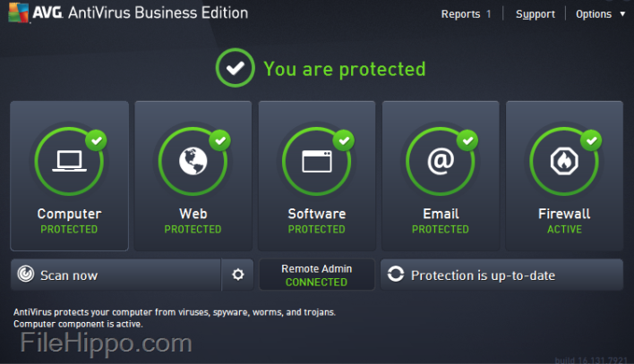Click the Scan now button
Image resolution: width=634 pixels, height=364 pixels.
[x=116, y=275]
